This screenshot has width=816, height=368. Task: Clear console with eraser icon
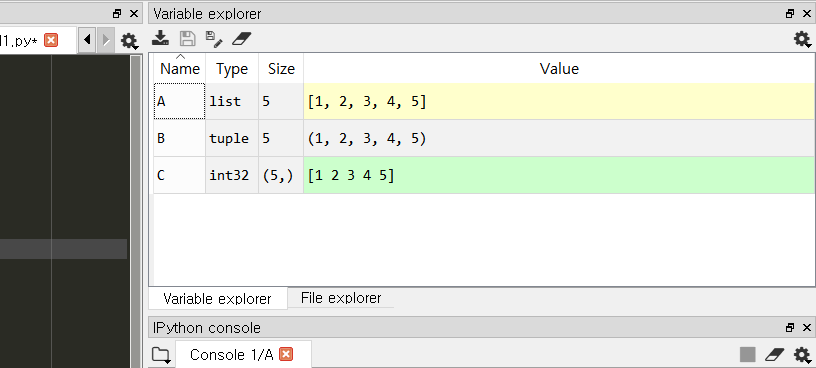tap(774, 354)
